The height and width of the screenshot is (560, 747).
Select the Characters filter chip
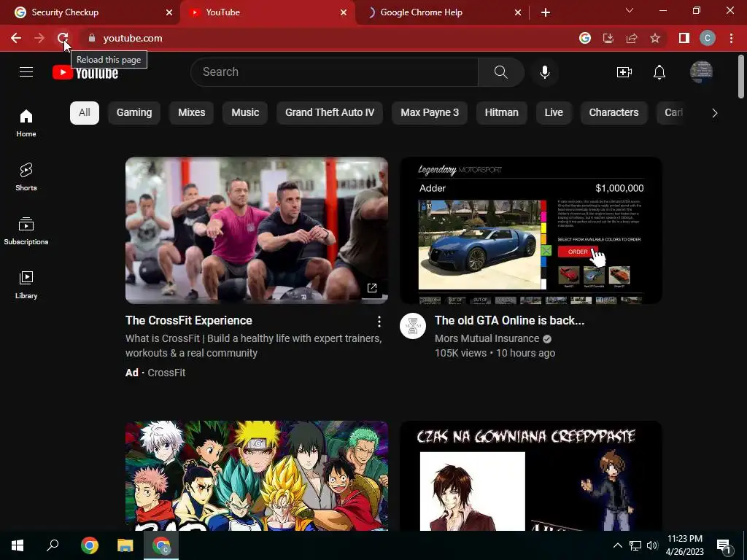click(x=614, y=113)
